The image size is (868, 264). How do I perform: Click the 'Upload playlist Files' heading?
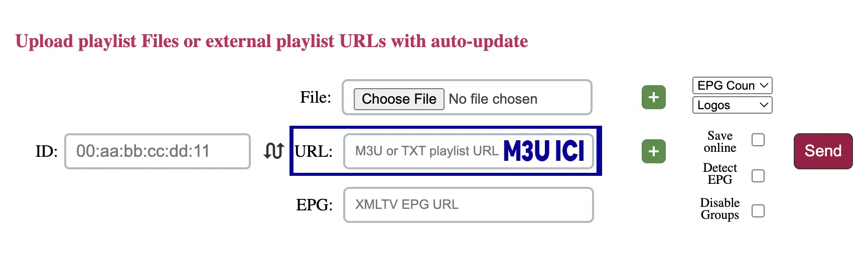pos(271,41)
